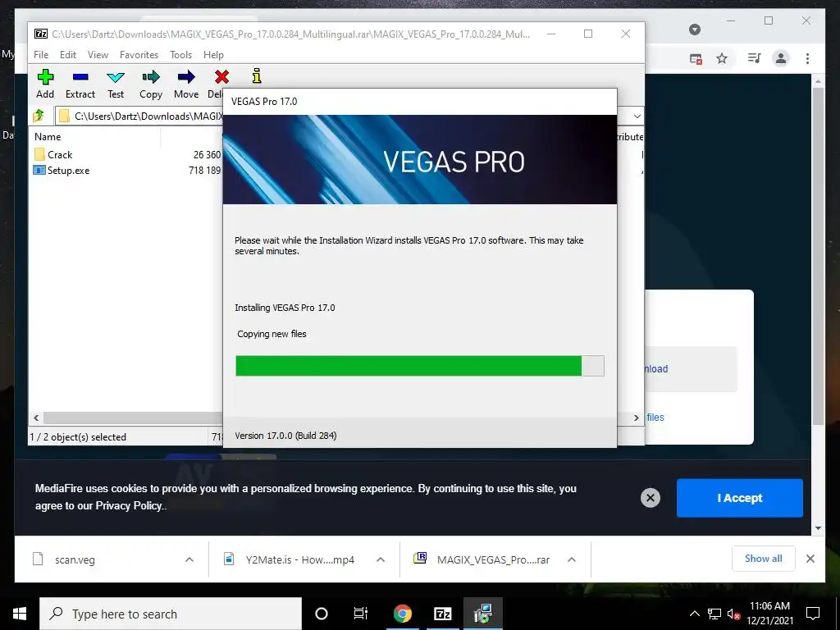The image size is (840, 630).
Task: Bookmark this page with the star icon
Action: coord(722,58)
